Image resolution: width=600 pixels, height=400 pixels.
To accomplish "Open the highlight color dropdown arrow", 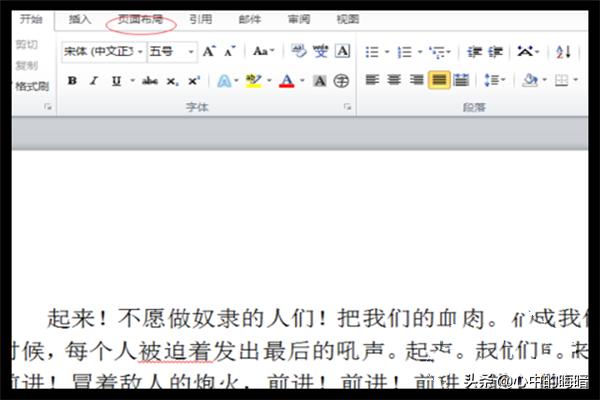I will 269,80.
